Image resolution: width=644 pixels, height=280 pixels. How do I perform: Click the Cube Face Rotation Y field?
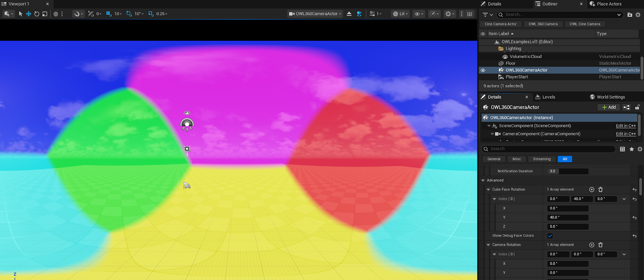pos(568,218)
